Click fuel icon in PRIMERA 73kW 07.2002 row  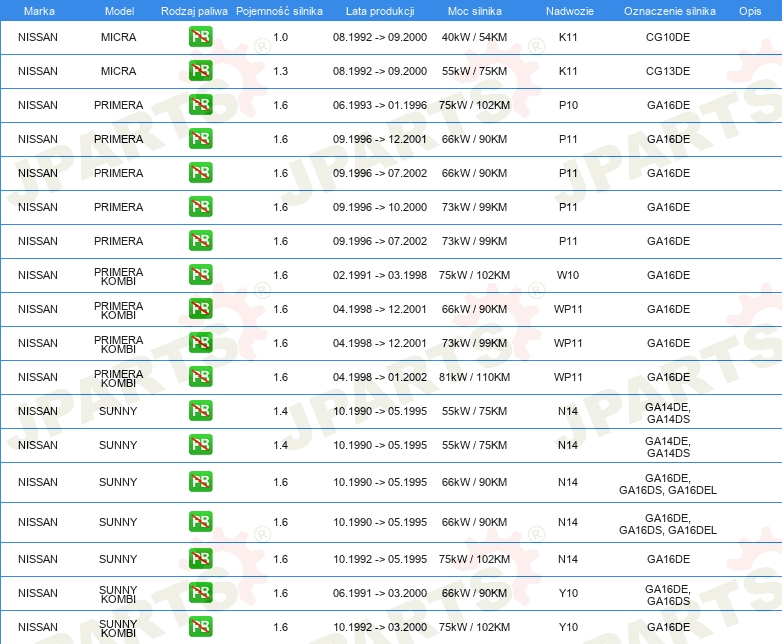200,240
